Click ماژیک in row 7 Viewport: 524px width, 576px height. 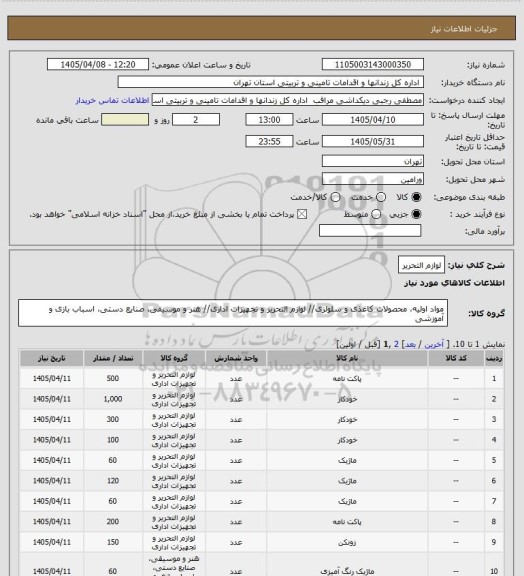point(347,501)
